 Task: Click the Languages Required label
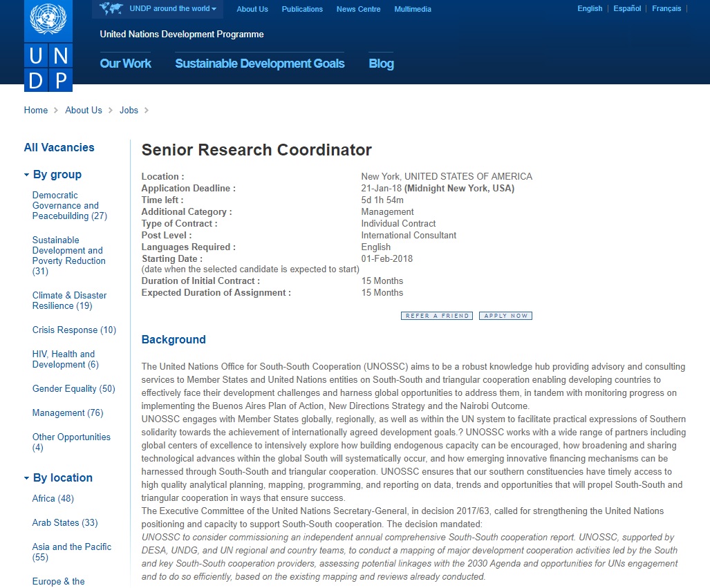(188, 247)
